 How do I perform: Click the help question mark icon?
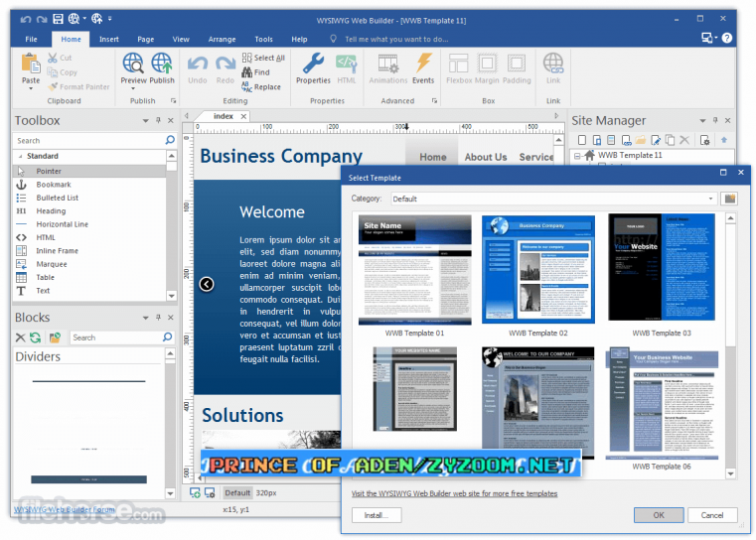(x=727, y=38)
